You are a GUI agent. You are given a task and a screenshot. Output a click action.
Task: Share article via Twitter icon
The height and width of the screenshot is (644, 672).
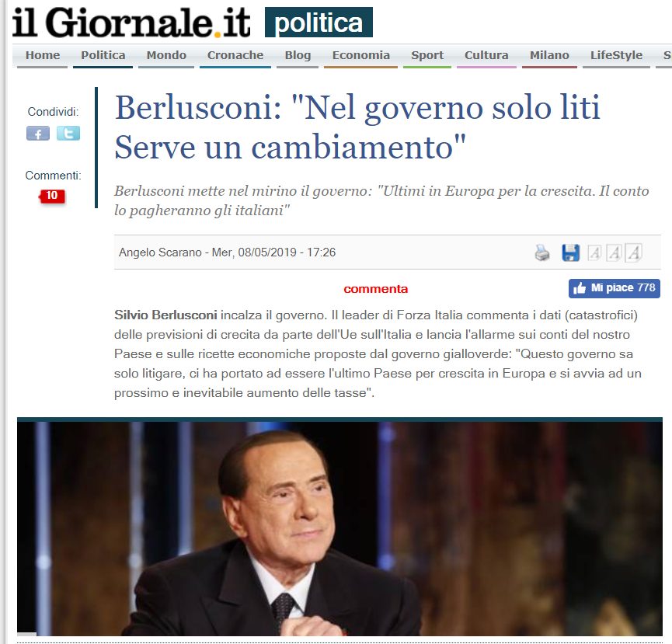[x=68, y=134]
